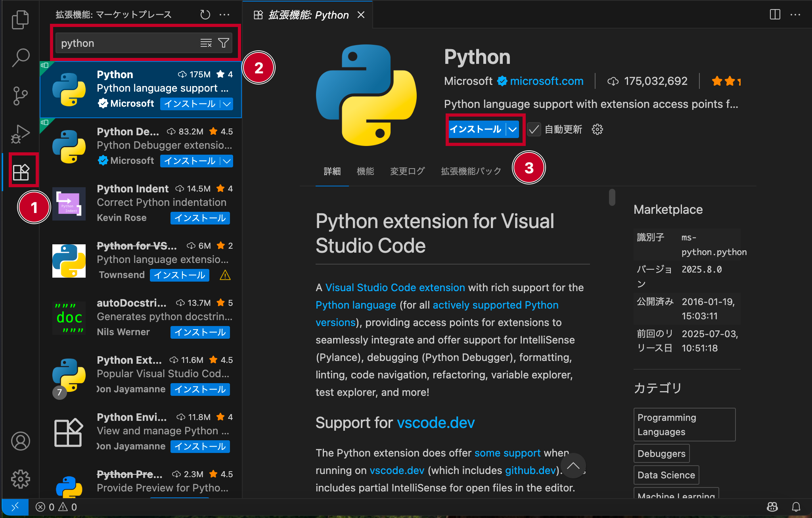Screen dimensions: 812x518
Task: Open the microsoft.com publisher link
Action: (x=546, y=81)
